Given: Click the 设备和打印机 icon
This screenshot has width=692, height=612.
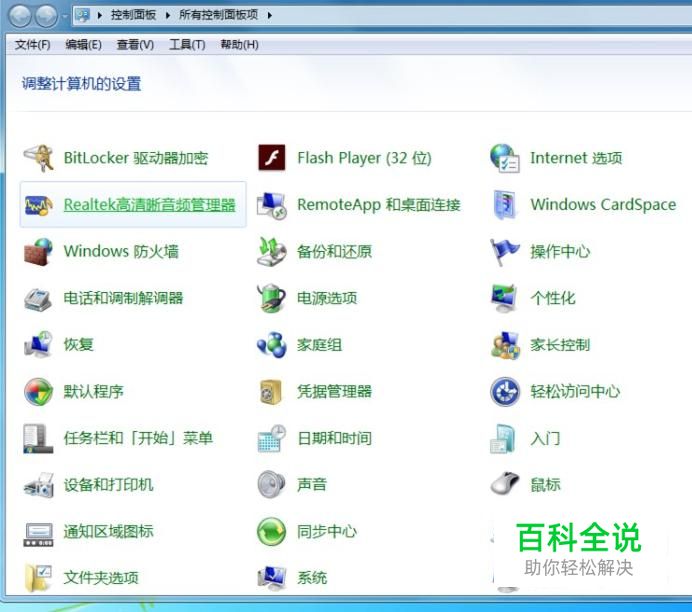Looking at the screenshot, I should (x=38, y=485).
